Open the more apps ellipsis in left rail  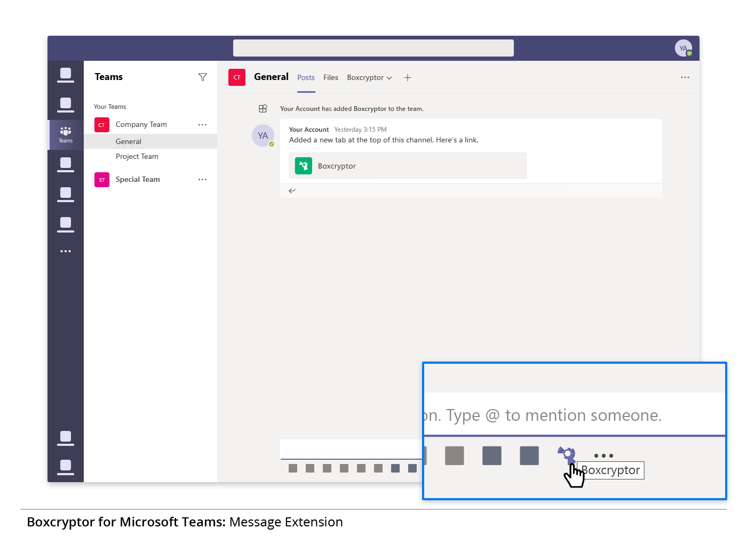click(x=66, y=251)
